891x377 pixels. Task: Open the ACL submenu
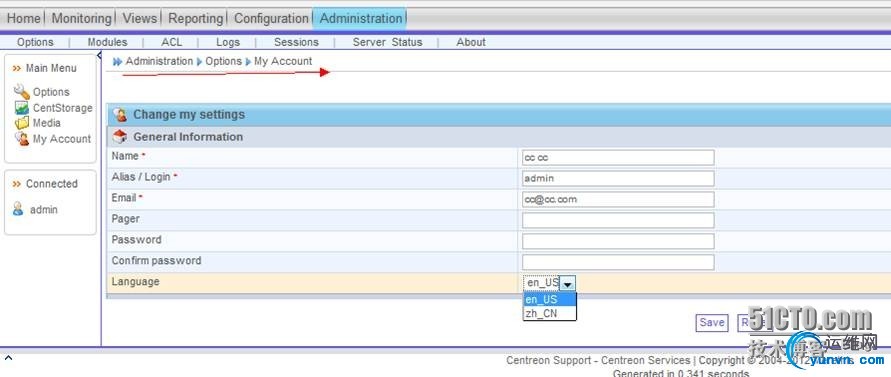[172, 42]
